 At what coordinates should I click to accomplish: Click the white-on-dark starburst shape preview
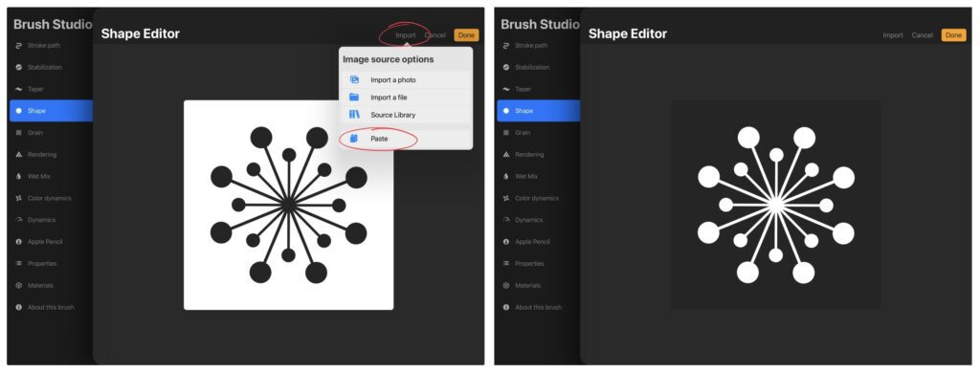coord(776,205)
